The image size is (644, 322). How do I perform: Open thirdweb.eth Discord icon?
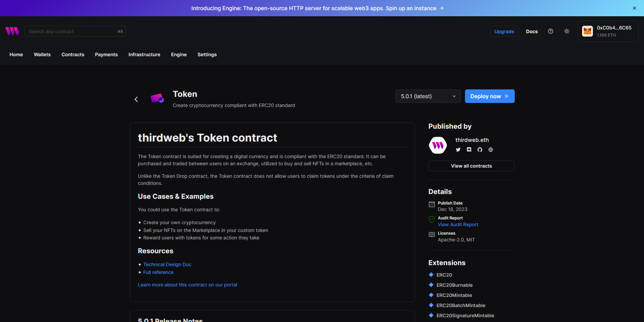point(469,150)
